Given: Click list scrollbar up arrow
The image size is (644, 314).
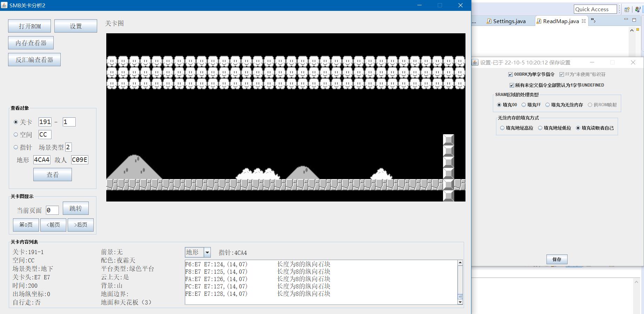Looking at the screenshot, I should (460, 263).
